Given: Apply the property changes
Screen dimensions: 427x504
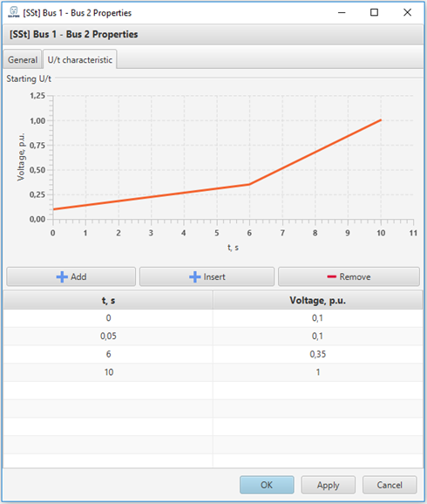Looking at the screenshot, I should (x=328, y=485).
